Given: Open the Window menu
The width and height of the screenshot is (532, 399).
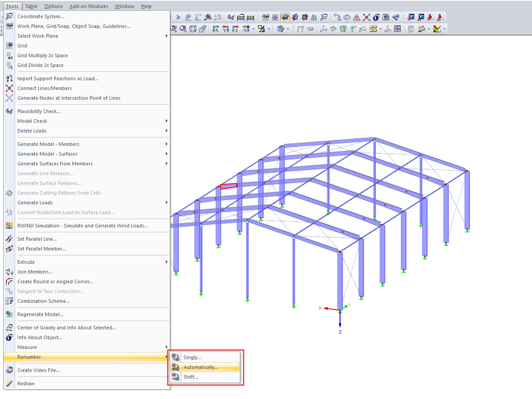Looking at the screenshot, I should (125, 6).
